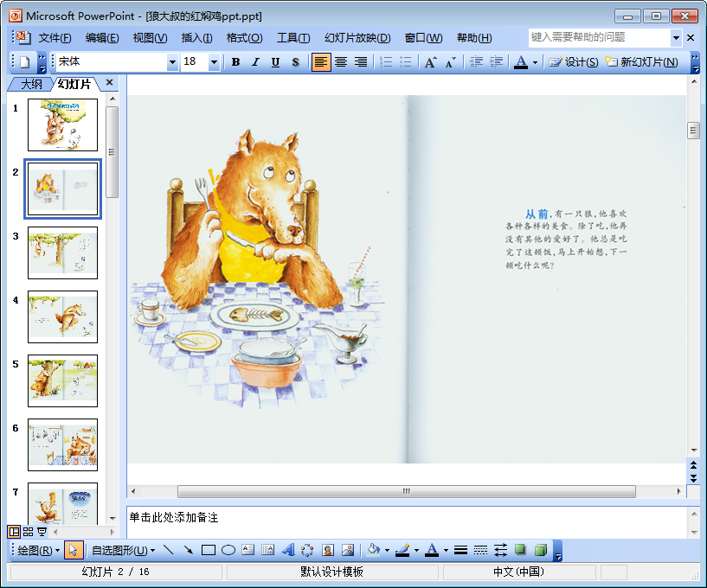This screenshot has height=588, width=707.
Task: Toggle Bold formatting
Action: [235, 61]
